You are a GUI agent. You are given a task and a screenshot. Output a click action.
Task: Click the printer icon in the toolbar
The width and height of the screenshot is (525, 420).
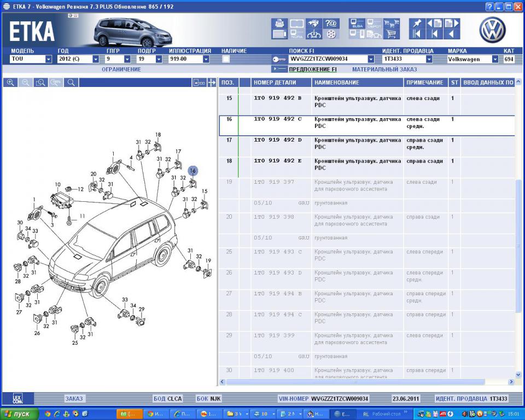tap(279, 24)
